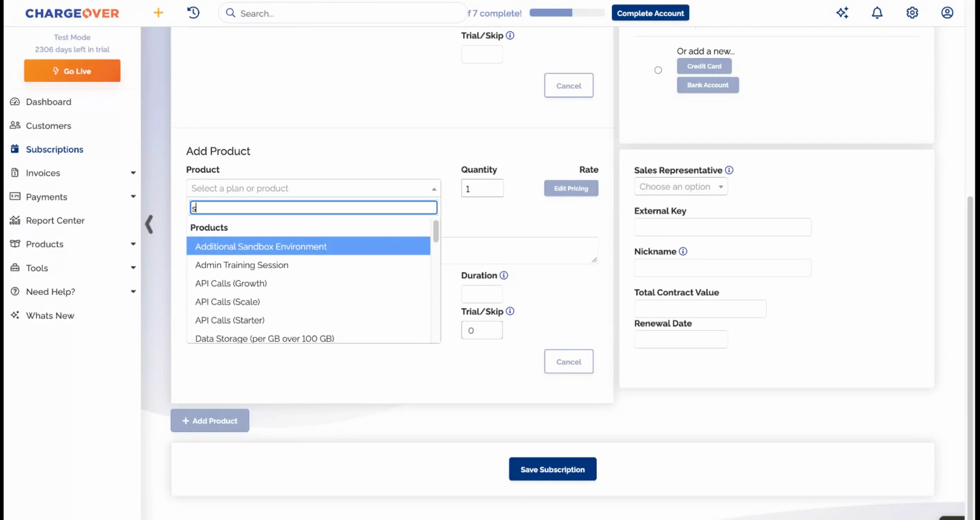Click the Edit Pricing button

pyautogui.click(x=571, y=188)
